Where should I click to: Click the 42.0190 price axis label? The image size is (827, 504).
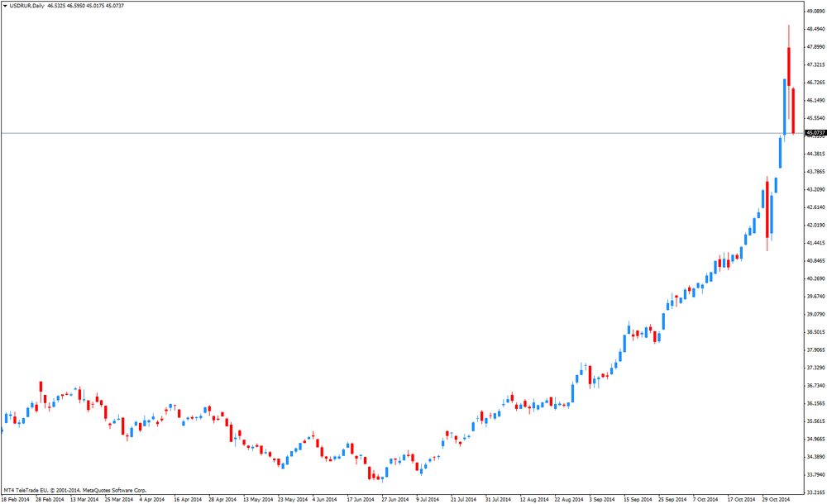coord(815,225)
